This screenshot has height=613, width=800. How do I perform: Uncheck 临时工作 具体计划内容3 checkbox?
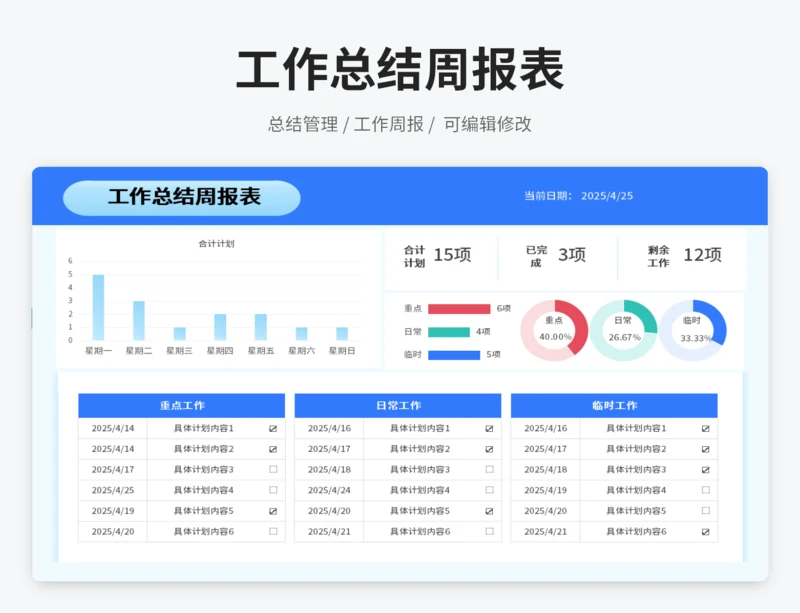(706, 470)
